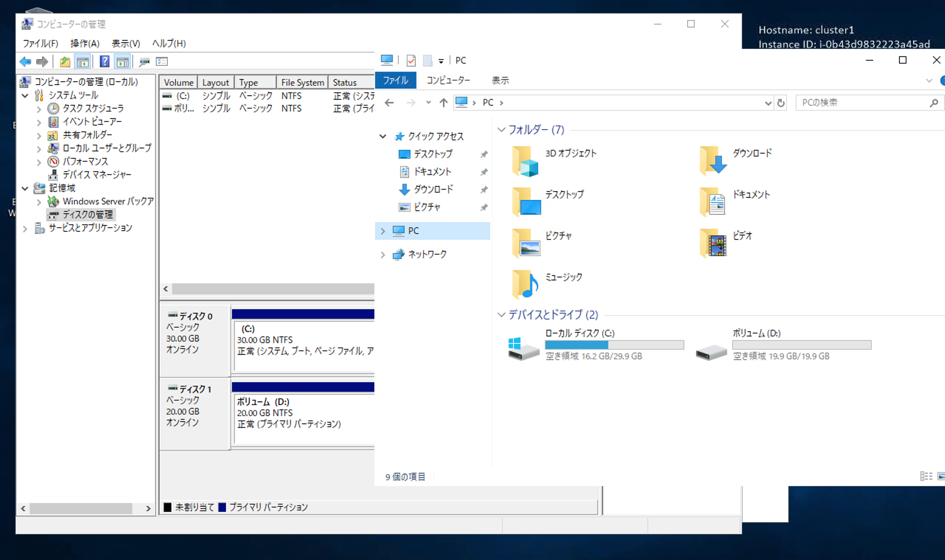This screenshot has height=560, width=945.
Task: Click the Up One Level folder icon
Action: coord(65,62)
